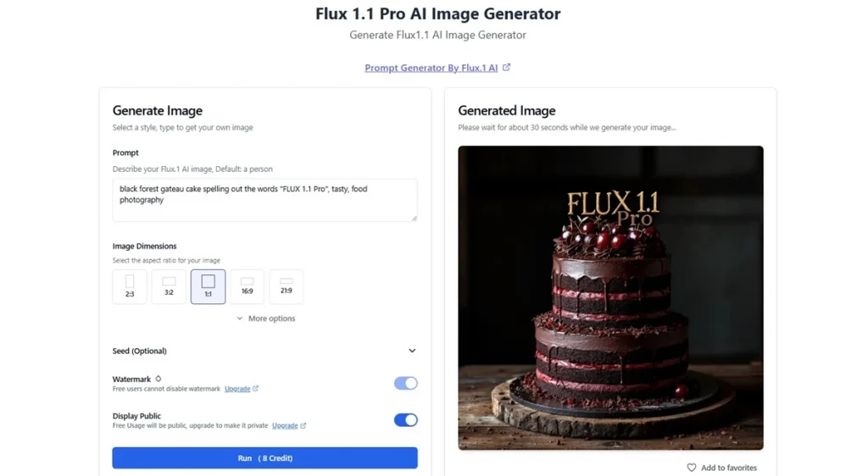Open Prompt Generator By Flux.1 AI link
868x476 pixels.
[431, 68]
